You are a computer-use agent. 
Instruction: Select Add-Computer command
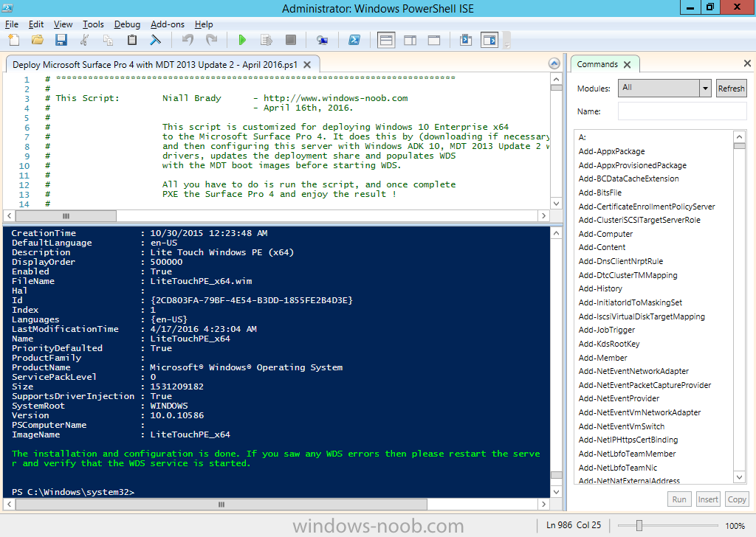tap(605, 234)
